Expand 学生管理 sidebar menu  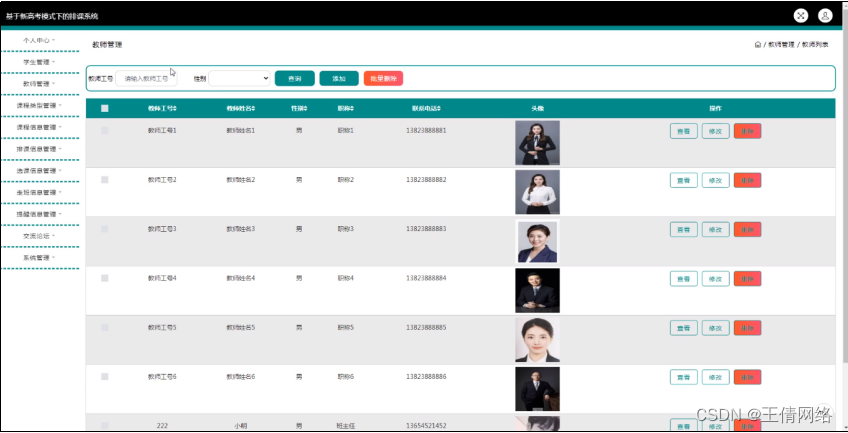pos(39,62)
